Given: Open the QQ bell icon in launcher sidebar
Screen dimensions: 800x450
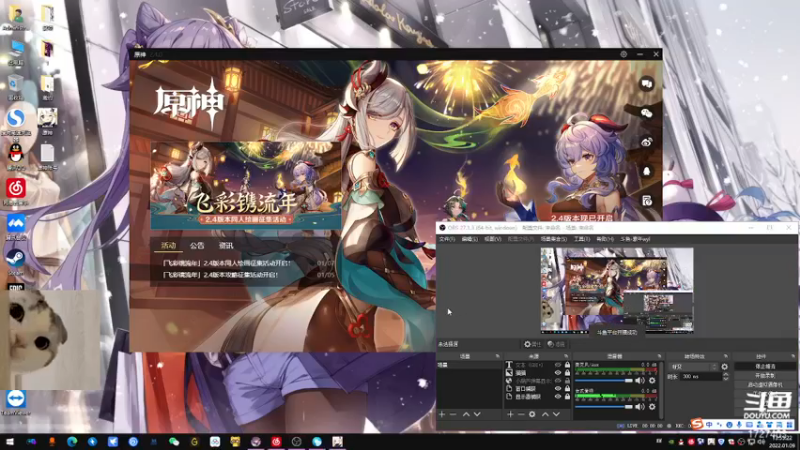Looking at the screenshot, I should 646,171.
